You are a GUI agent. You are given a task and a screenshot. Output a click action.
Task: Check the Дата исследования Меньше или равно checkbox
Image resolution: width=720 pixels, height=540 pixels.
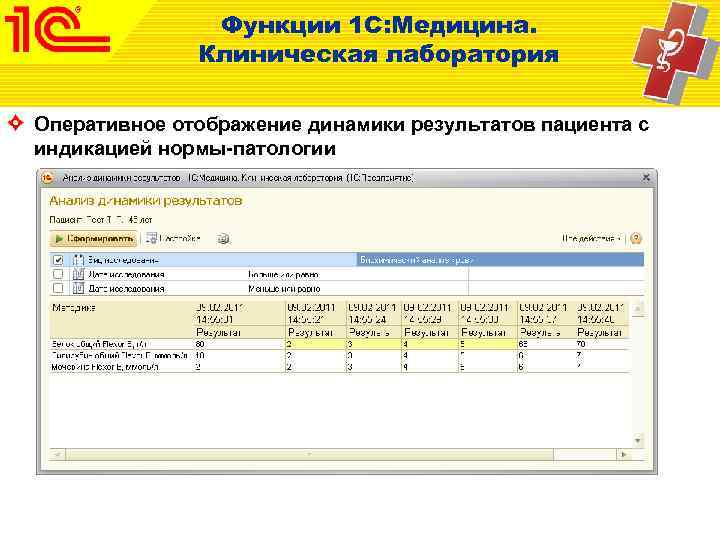[x=58, y=288]
